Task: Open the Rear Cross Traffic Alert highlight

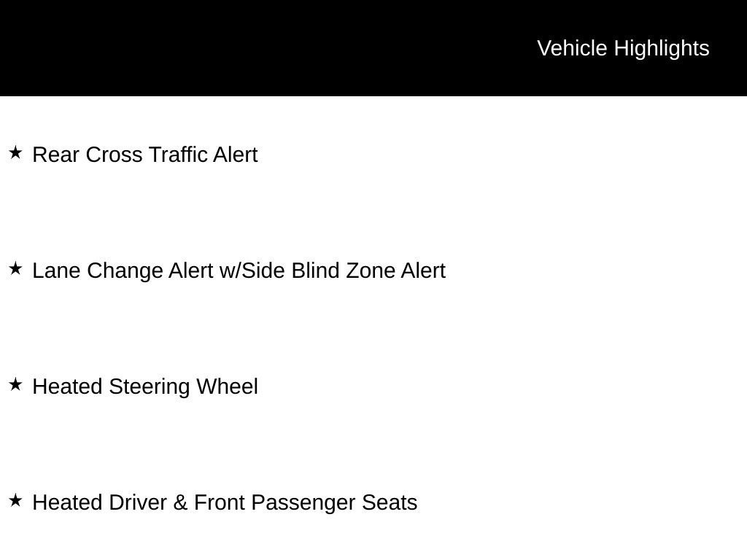Action: (x=145, y=155)
